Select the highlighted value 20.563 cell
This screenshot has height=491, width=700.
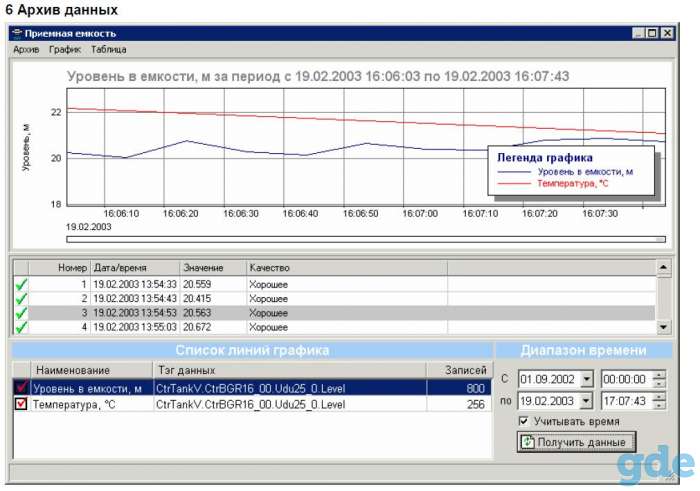point(213,313)
